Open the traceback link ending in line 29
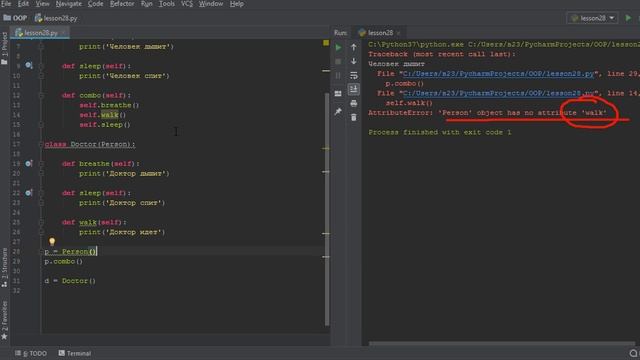The image size is (640, 360). point(498,74)
